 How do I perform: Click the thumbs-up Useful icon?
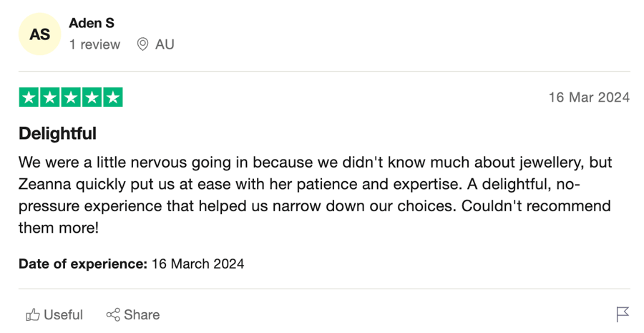pyautogui.click(x=33, y=315)
